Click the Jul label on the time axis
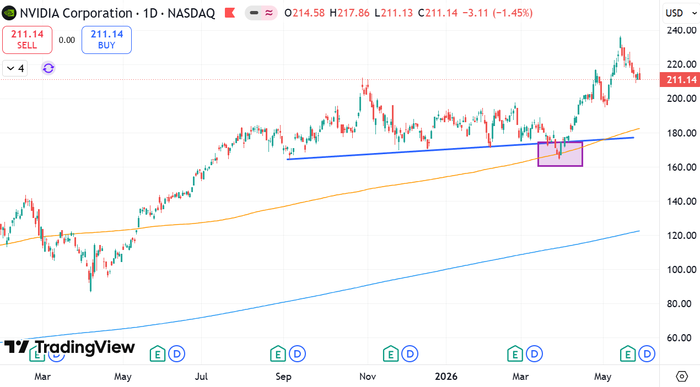This screenshot has height=387, width=700. 201,376
